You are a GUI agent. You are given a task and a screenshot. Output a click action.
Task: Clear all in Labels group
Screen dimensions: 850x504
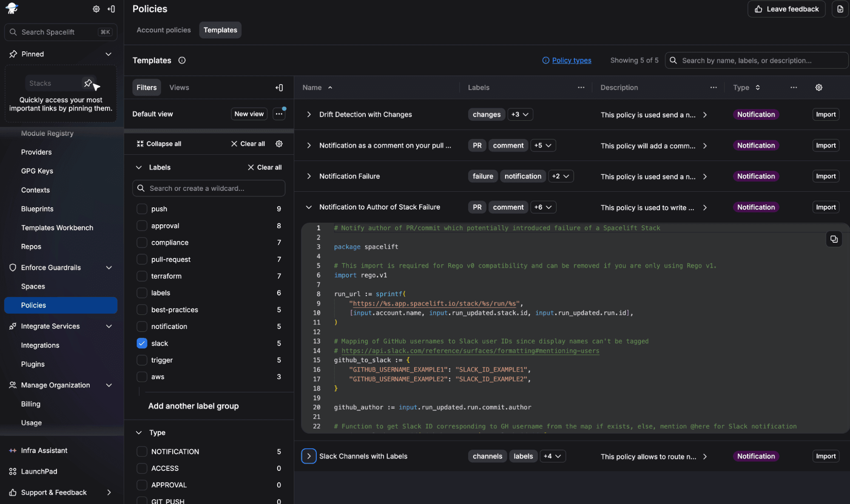tap(264, 167)
